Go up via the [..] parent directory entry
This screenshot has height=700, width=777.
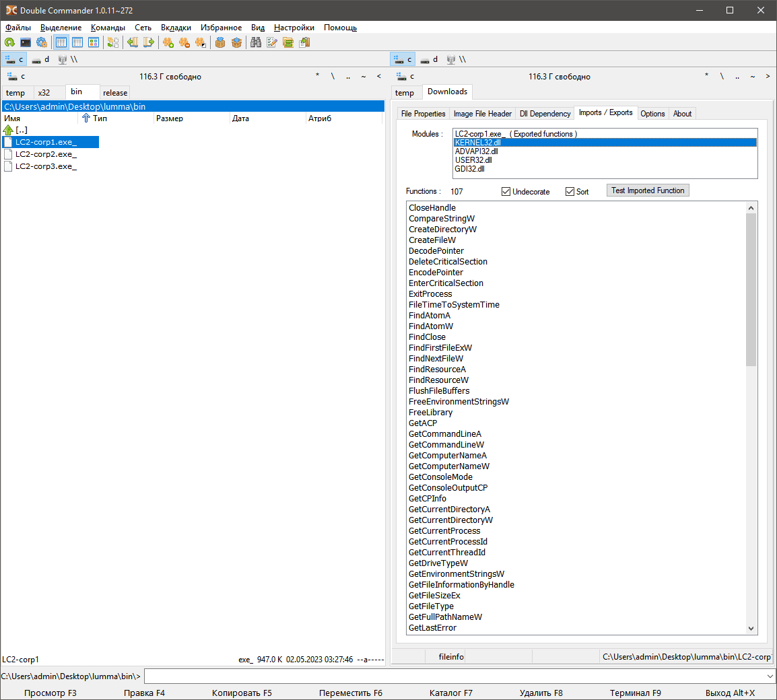click(x=22, y=130)
